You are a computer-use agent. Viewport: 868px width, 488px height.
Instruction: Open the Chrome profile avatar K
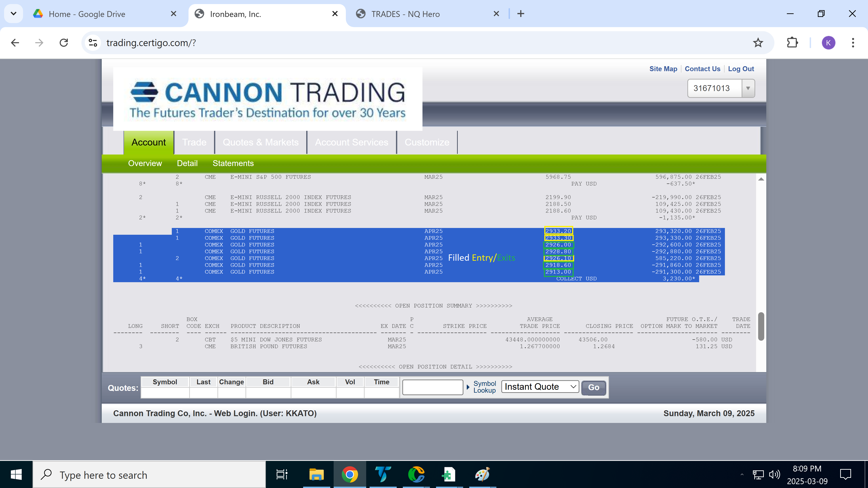point(829,43)
